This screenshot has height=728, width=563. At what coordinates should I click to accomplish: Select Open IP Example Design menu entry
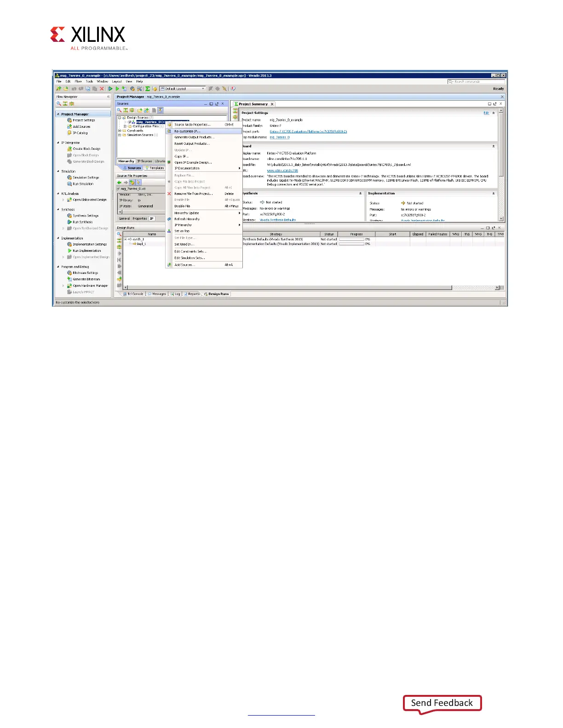coord(204,163)
